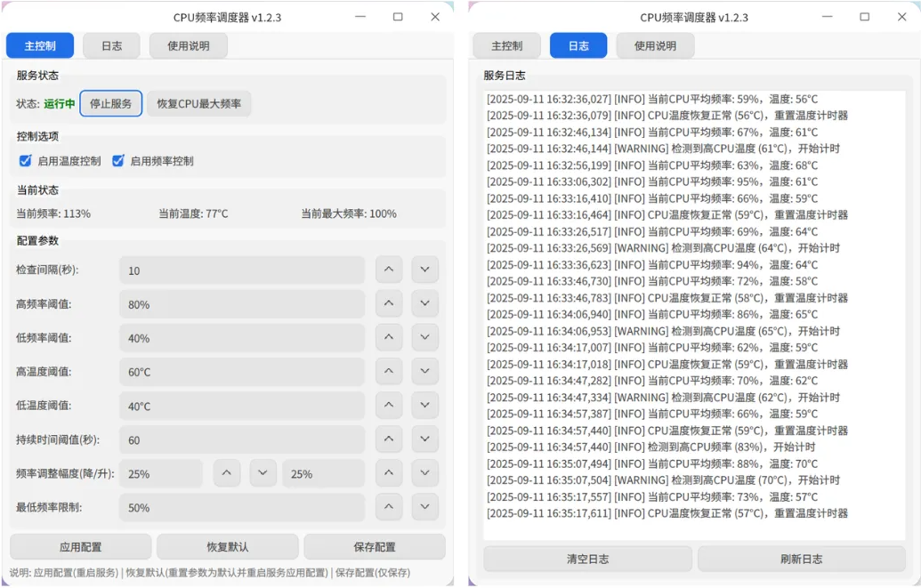The image size is (921, 588).
Task: Click log line 检测到高CPU频率 (83%)
Action: tap(650, 447)
